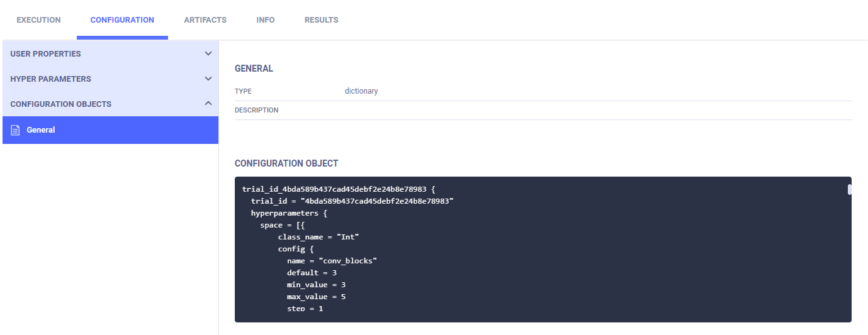Click the conv_blocks name line in code
Image resolution: width=868 pixels, height=335 pixels.
(332, 261)
